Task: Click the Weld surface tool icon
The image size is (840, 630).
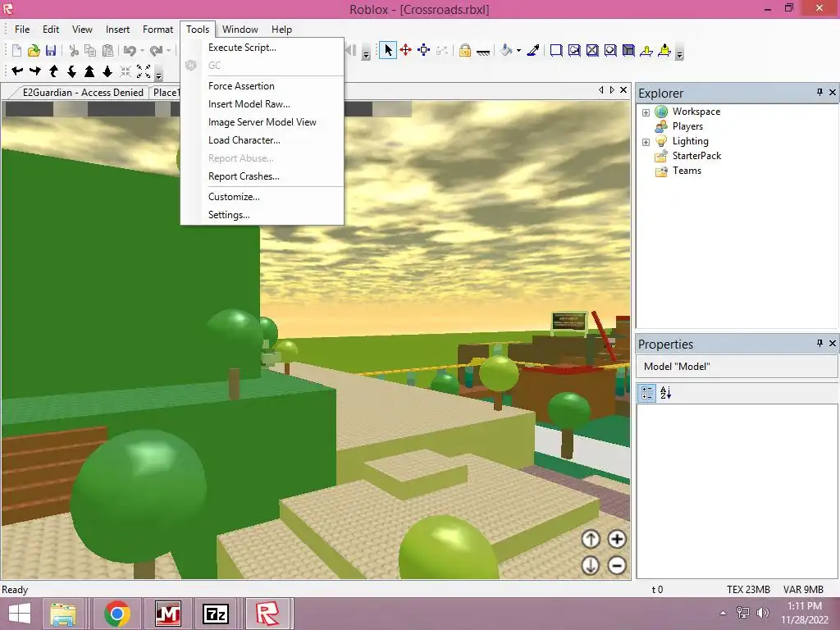Action: 592,50
